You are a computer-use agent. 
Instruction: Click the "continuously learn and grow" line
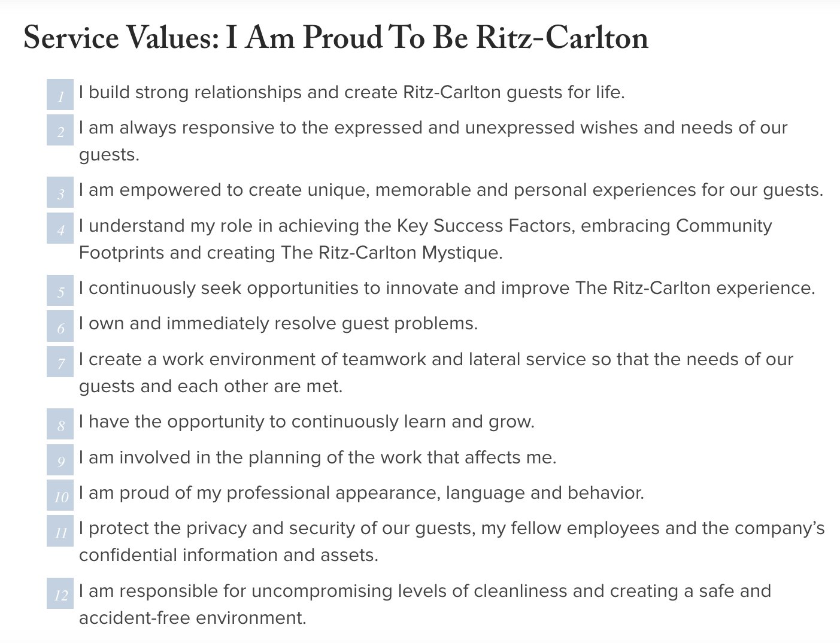(307, 422)
